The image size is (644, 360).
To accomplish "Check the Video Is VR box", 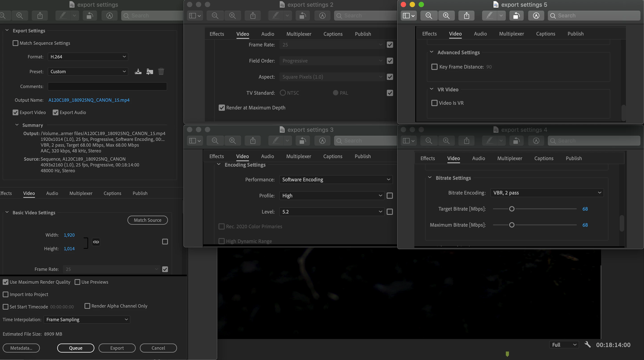I will click(434, 103).
